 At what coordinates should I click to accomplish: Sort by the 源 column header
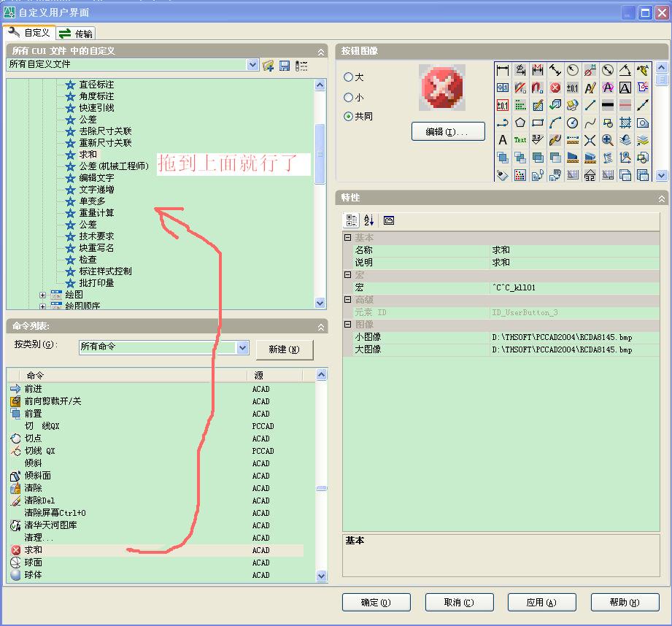tap(275, 375)
